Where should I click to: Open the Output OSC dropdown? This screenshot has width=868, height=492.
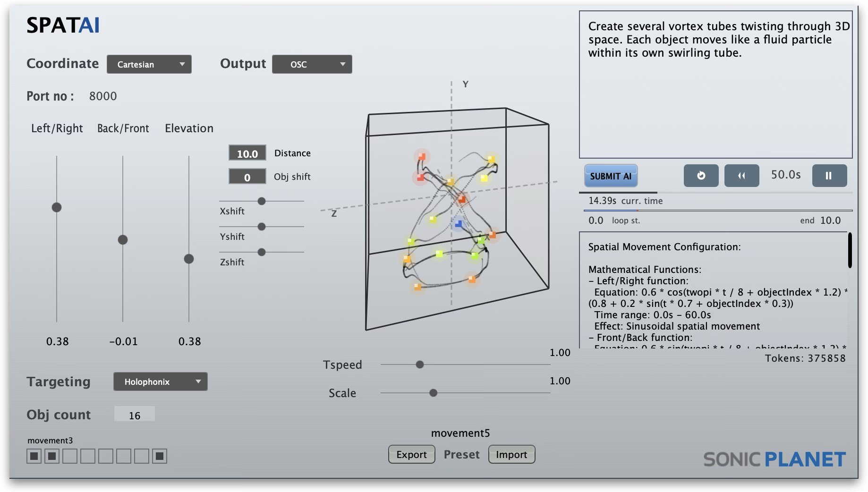click(x=312, y=64)
